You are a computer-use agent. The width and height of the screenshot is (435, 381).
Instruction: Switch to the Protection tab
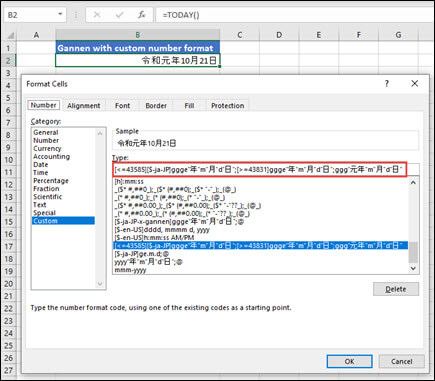click(227, 106)
